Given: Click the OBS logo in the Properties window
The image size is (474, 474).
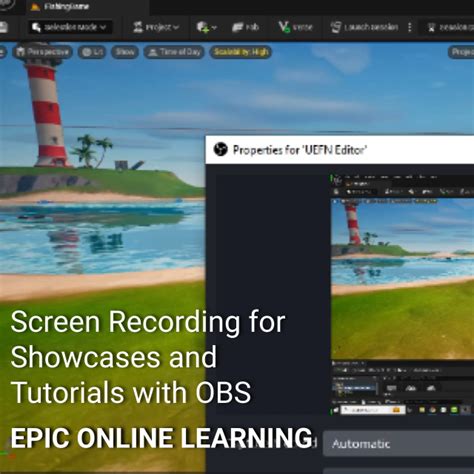Looking at the screenshot, I should point(220,149).
